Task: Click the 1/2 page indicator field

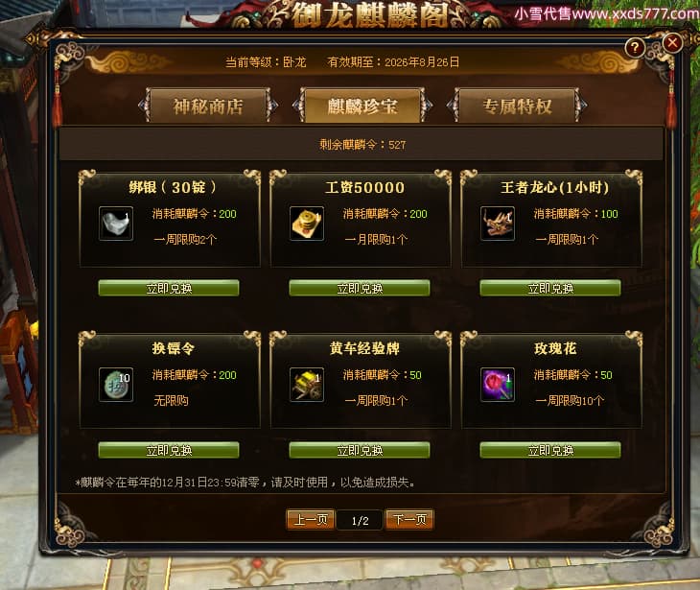Action: click(x=360, y=520)
